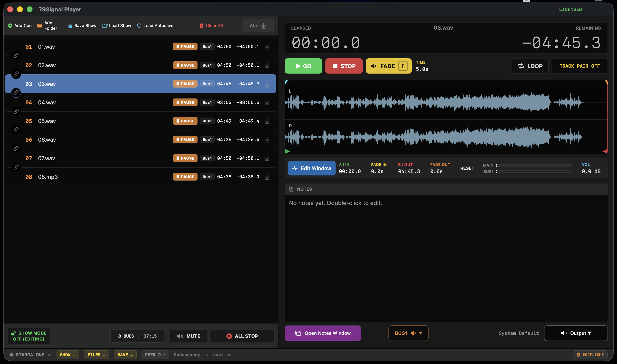
Task: Start playback with the GO button
Action: pos(303,66)
